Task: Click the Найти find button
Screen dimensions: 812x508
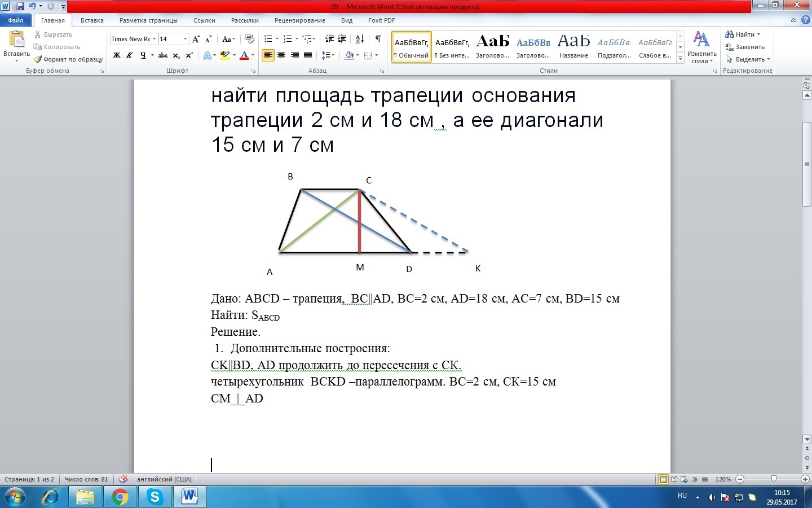Action: coord(743,34)
